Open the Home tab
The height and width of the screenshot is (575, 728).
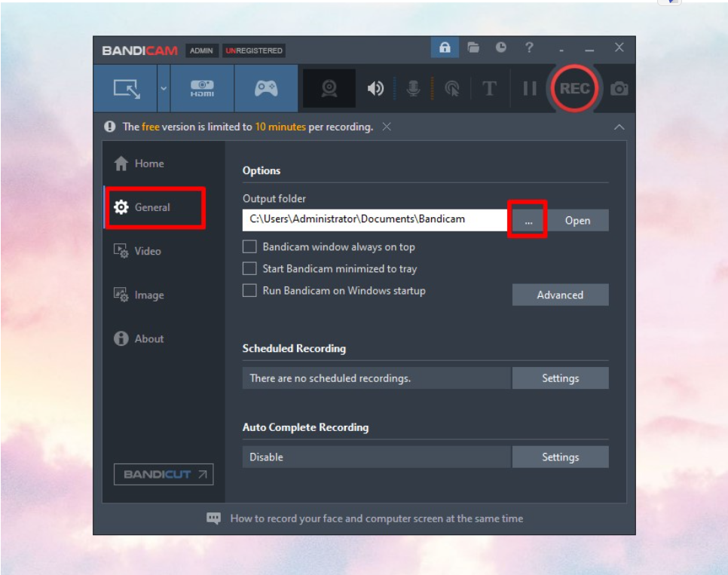point(139,164)
